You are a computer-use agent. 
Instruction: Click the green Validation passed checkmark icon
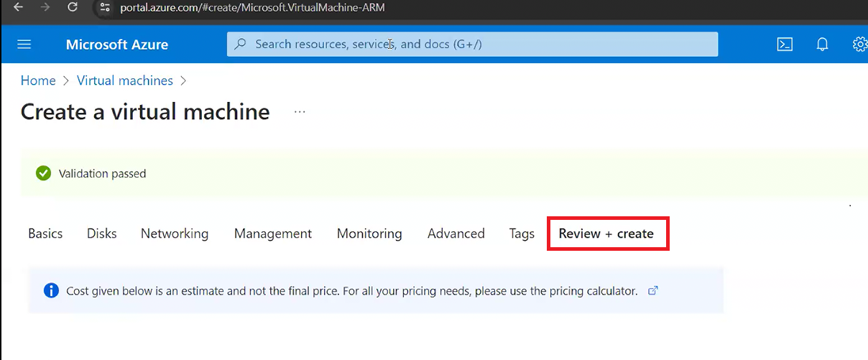pos(44,173)
